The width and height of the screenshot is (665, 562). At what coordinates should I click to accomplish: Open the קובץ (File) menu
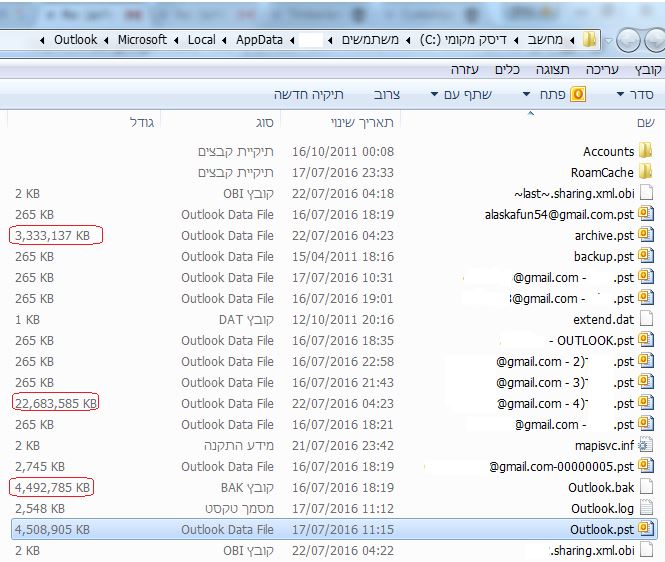648,70
